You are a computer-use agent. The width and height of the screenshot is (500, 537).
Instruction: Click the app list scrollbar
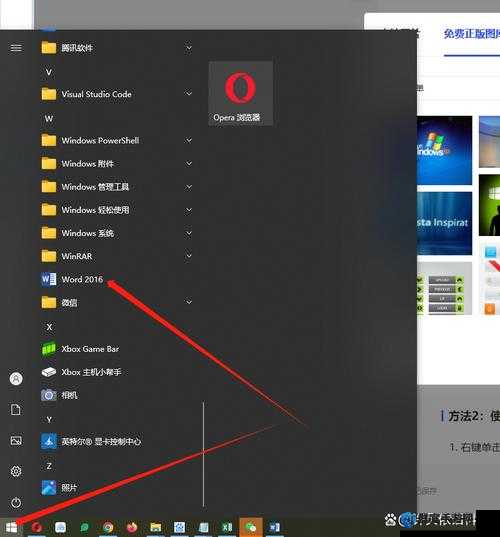pos(203,454)
